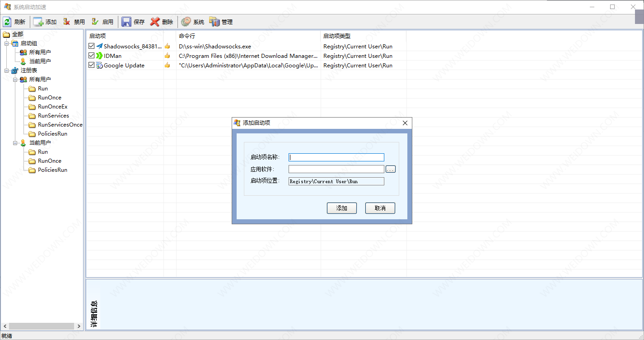The height and width of the screenshot is (340, 644).
Task: Open the 系统 gear toolbar icon
Action: [x=186, y=22]
